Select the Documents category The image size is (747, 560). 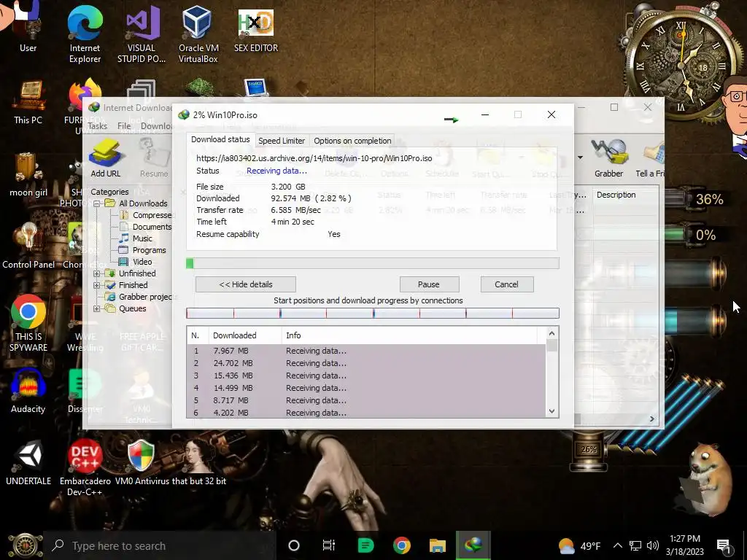point(152,227)
